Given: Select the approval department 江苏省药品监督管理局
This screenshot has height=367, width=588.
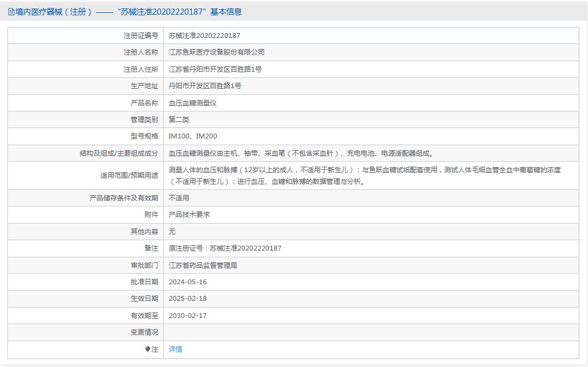Looking at the screenshot, I should (202, 265).
